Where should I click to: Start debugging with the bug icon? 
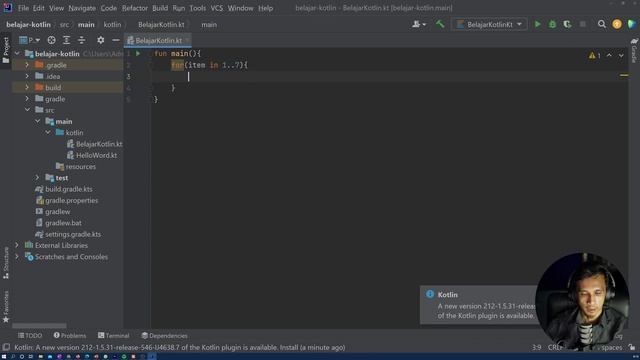click(x=552, y=24)
